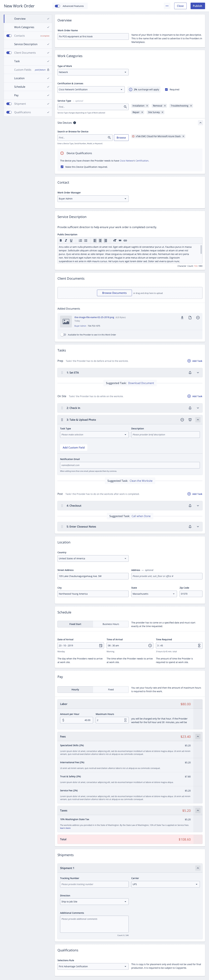Delete the Take & Upload Photo task
This screenshot has width=209, height=980.
182,420
